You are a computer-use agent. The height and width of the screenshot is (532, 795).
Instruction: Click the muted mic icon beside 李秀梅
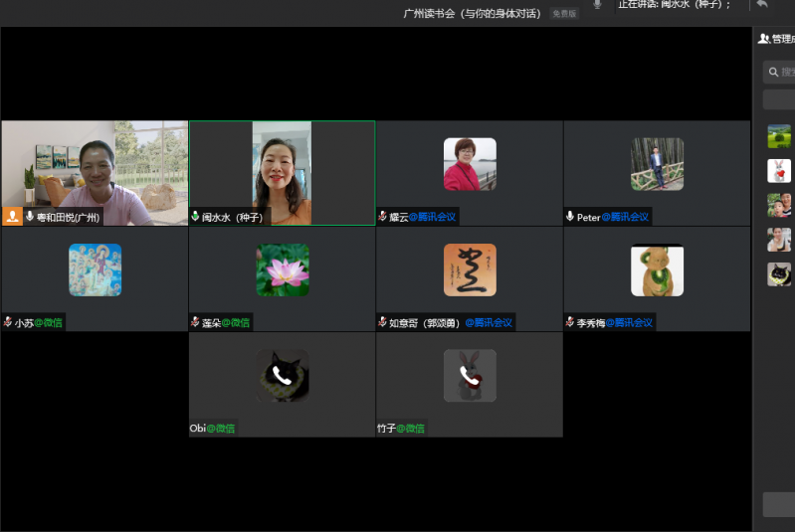coord(570,322)
